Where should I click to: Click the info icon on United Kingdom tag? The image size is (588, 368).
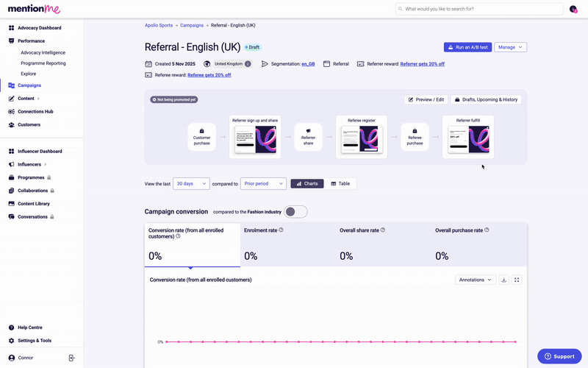tap(248, 64)
